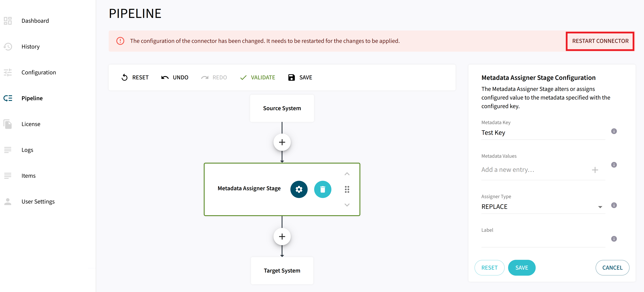The width and height of the screenshot is (644, 292).
Task: Delete the Metadata Assigner Stage
Action: click(322, 189)
